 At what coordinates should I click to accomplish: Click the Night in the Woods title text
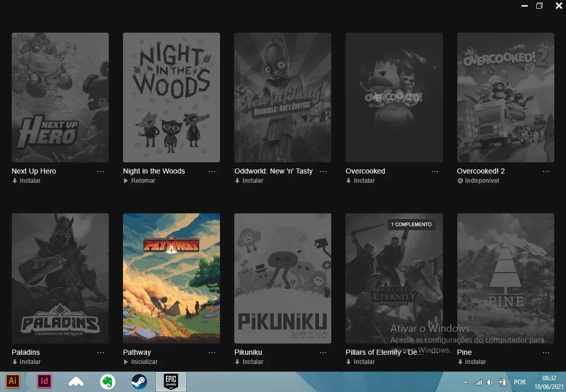coord(154,171)
